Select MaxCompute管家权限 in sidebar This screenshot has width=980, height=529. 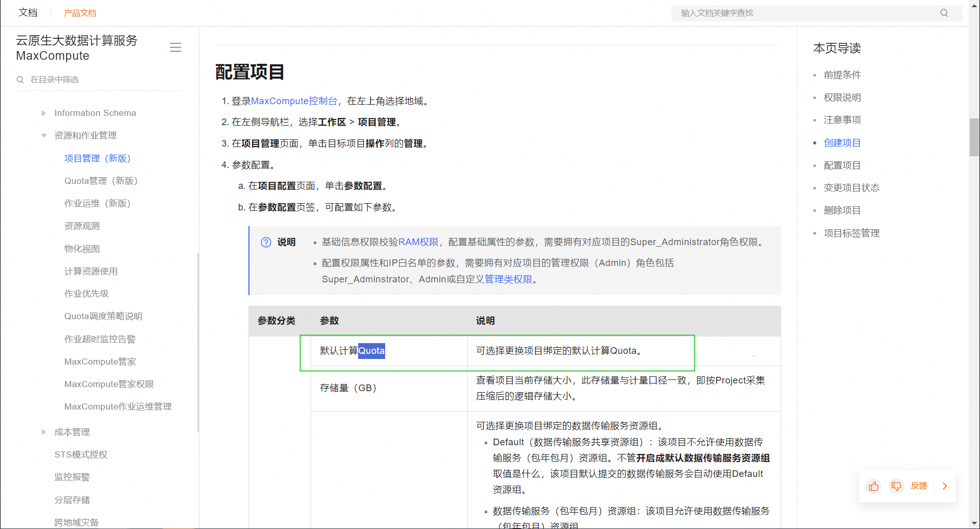tap(109, 384)
